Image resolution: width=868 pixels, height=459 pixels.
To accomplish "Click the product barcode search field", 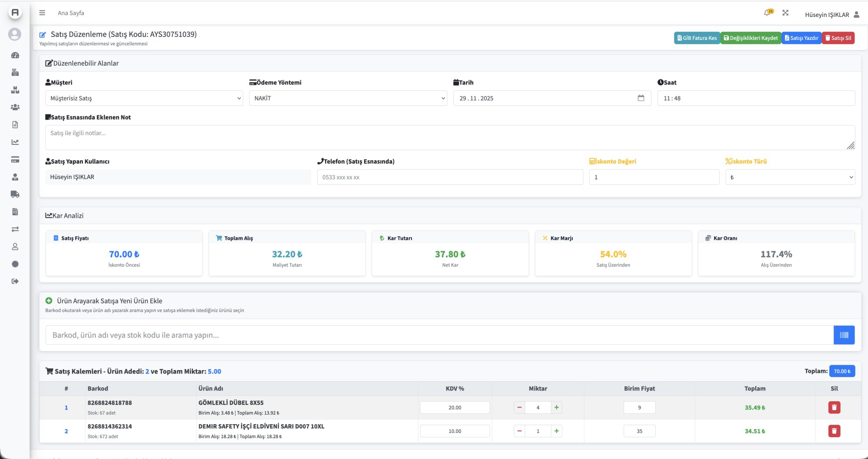I will click(x=438, y=335).
